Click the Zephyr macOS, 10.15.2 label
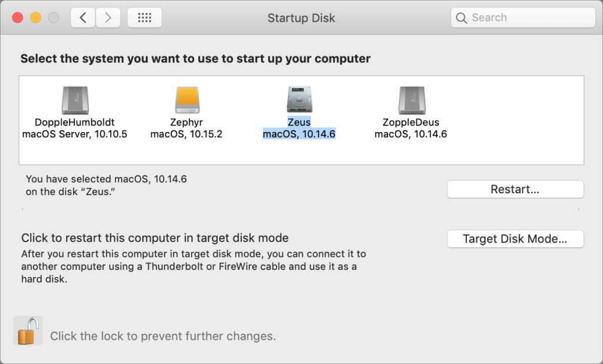Image resolution: width=603 pixels, height=364 pixels. pyautogui.click(x=186, y=134)
